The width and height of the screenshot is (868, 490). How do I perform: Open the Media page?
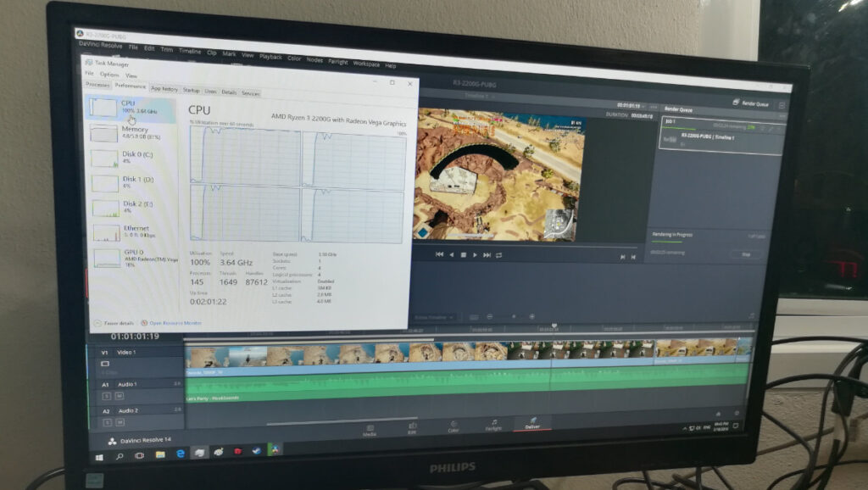370,430
